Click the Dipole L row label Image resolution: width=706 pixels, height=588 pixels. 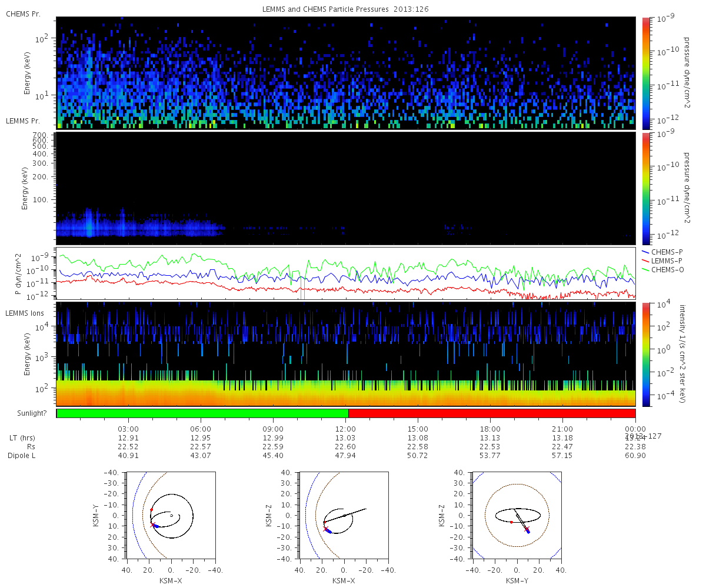pos(24,456)
